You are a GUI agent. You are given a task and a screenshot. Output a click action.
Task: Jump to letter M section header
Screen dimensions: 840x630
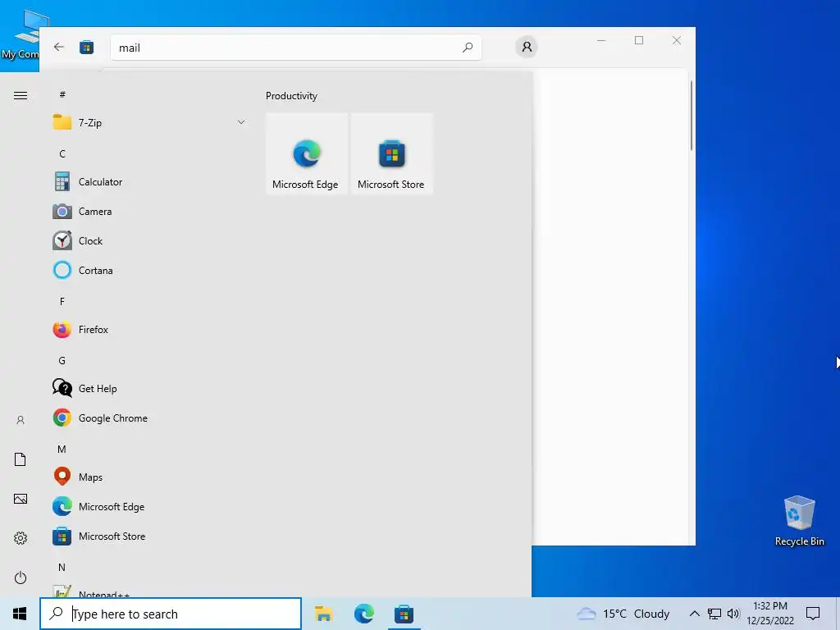62,449
